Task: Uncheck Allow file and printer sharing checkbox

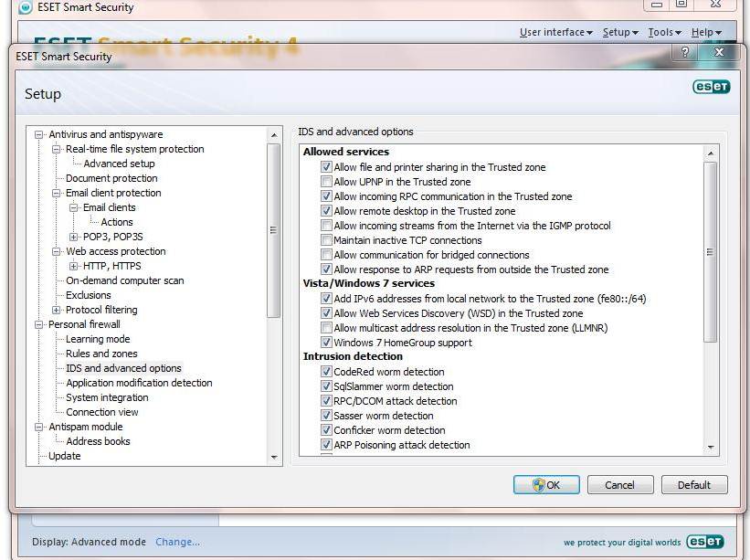Action: coord(326,167)
